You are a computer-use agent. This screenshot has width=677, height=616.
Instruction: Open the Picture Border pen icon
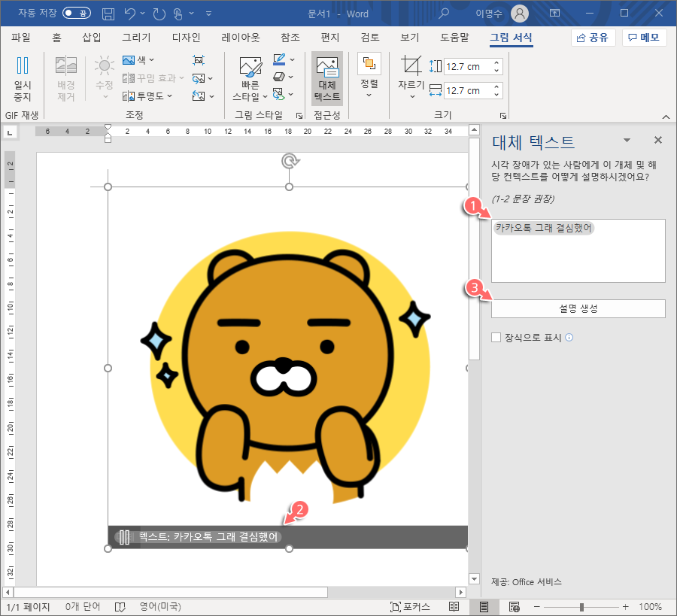point(281,60)
